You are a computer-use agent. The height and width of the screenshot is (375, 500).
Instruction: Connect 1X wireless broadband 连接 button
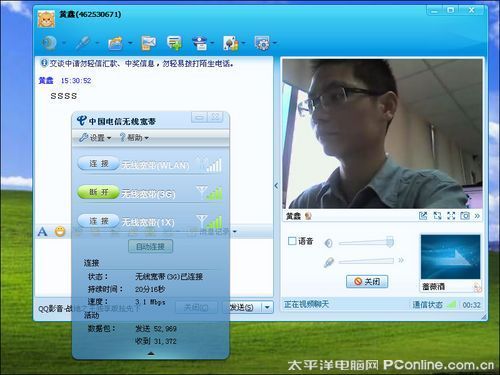pos(98,221)
